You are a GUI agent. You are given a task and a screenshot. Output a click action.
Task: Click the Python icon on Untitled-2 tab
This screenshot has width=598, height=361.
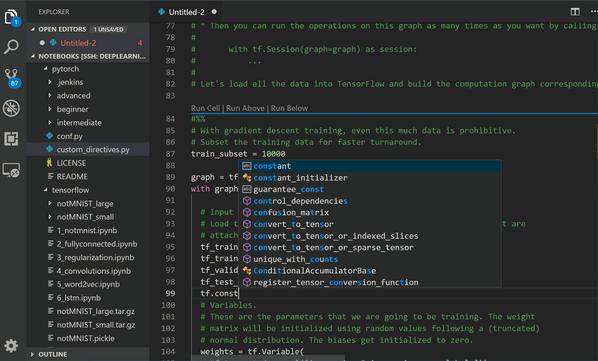pos(162,12)
